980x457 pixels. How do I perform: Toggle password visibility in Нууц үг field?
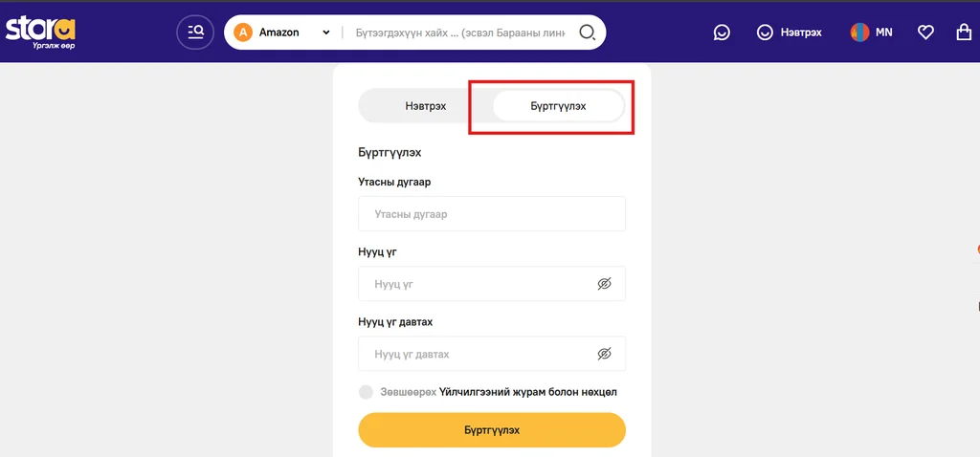pos(604,284)
